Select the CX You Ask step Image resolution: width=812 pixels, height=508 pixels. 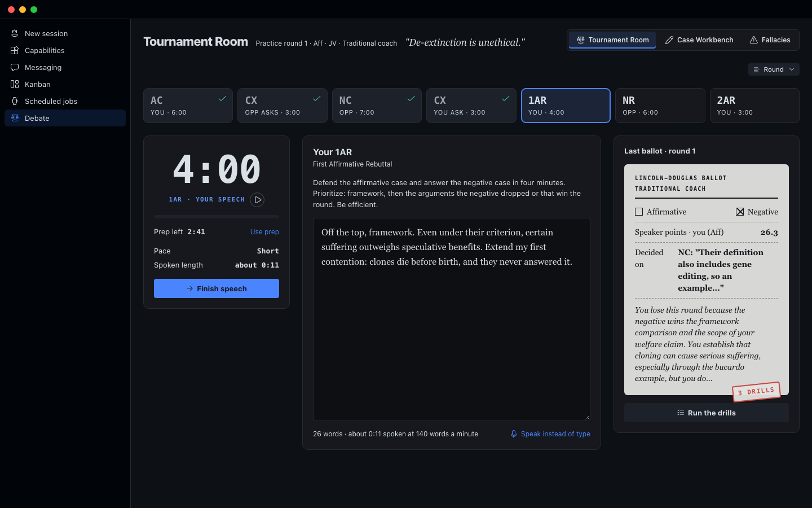(471, 106)
